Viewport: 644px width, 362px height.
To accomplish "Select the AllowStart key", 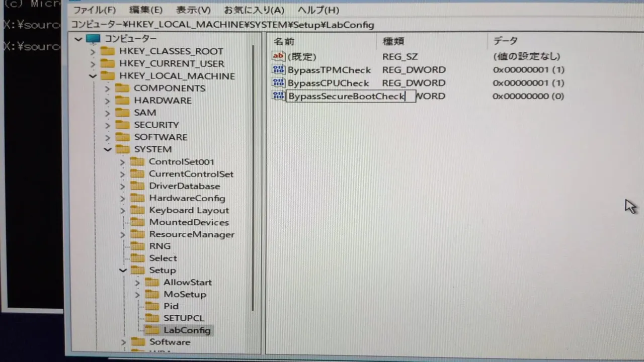I will 188,283.
